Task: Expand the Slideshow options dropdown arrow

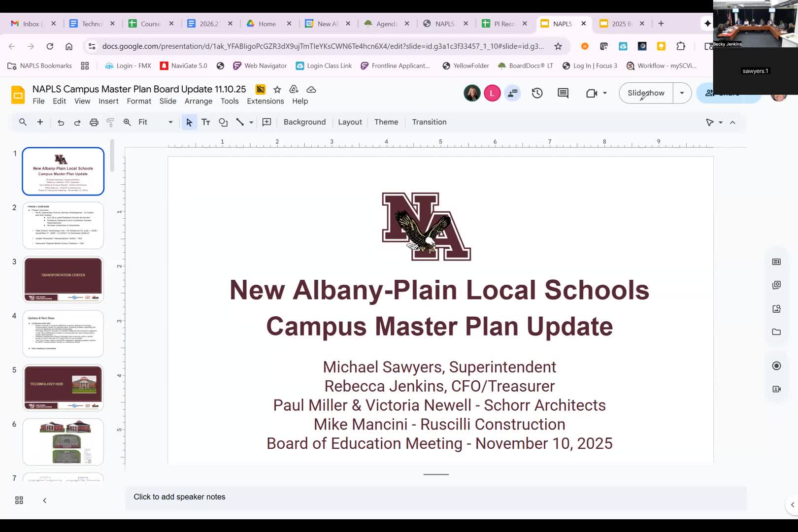Action: pyautogui.click(x=682, y=93)
